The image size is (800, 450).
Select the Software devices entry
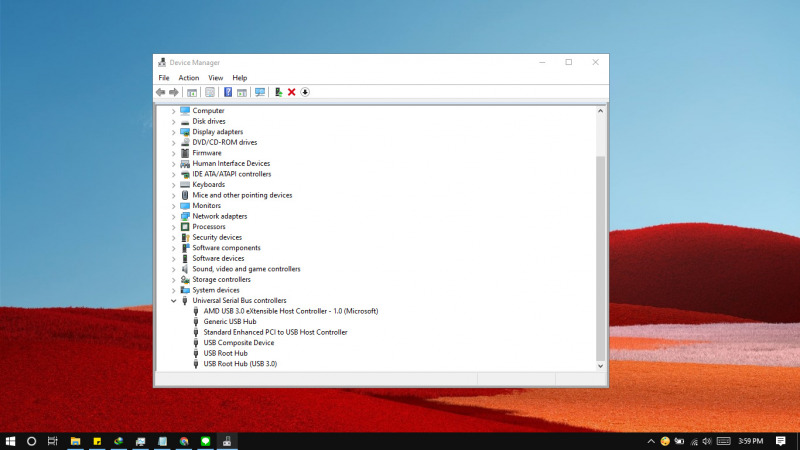coord(218,258)
